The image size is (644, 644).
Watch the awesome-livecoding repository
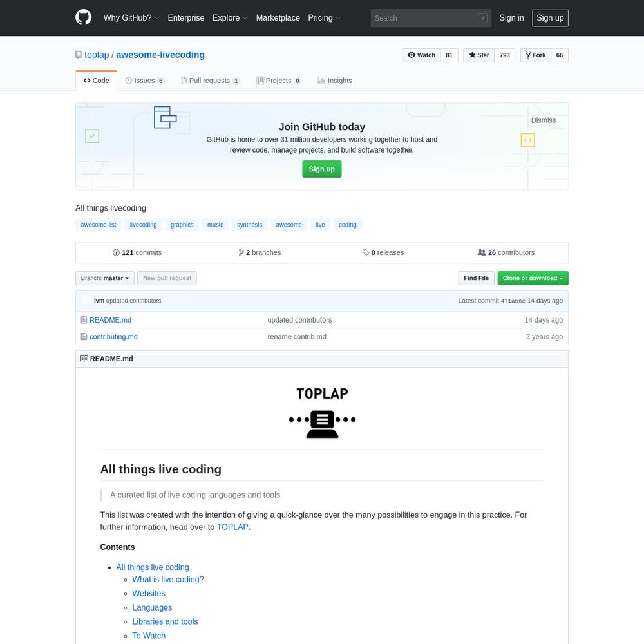(421, 55)
